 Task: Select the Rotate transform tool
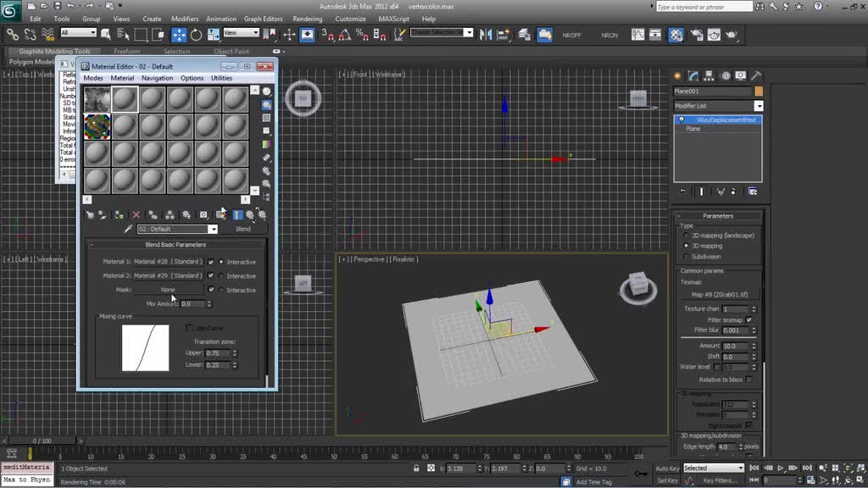click(196, 35)
